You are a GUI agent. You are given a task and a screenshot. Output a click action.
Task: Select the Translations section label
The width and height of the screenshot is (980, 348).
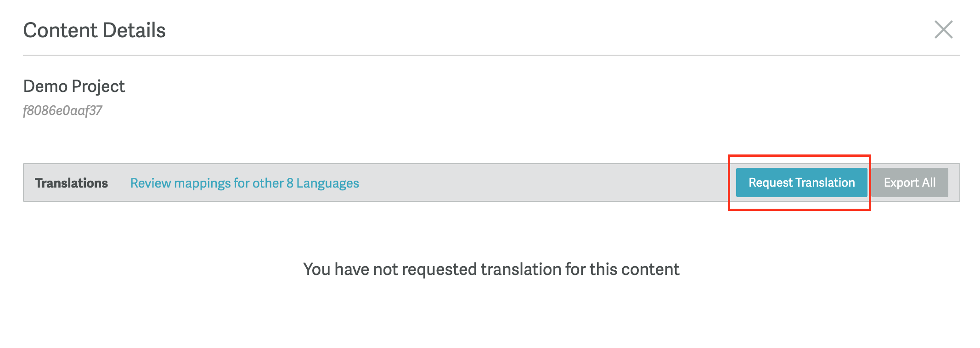(x=71, y=183)
